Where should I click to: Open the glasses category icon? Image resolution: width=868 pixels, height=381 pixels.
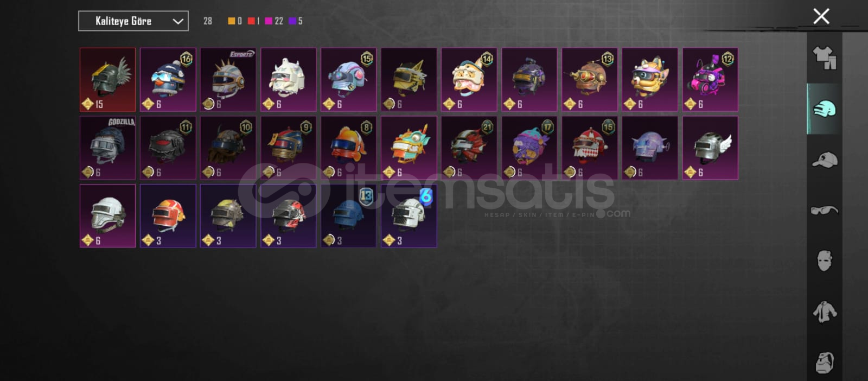pyautogui.click(x=824, y=210)
